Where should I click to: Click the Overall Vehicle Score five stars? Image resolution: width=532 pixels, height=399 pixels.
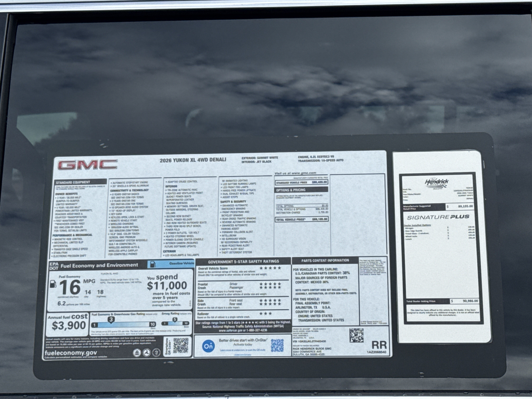click(x=270, y=268)
